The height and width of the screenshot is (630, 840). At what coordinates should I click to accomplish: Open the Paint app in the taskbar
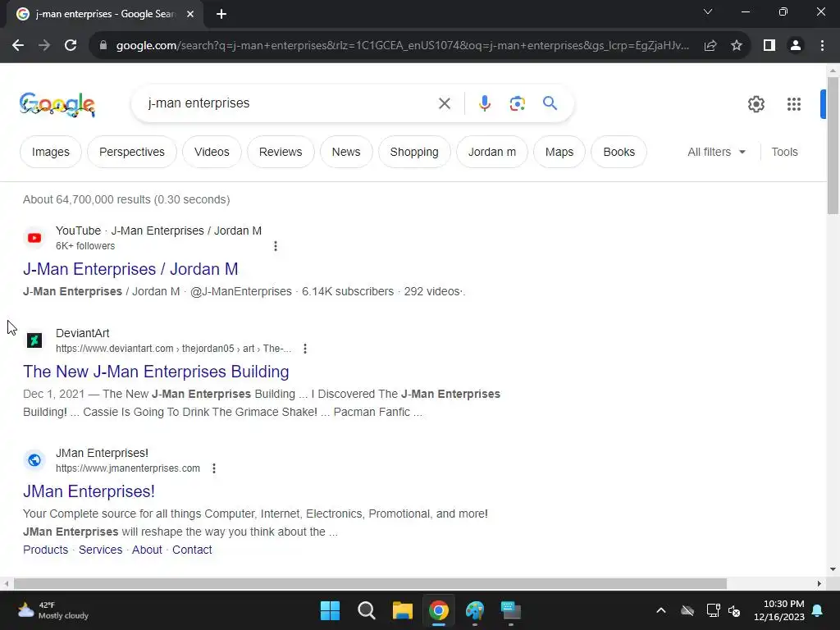click(x=475, y=610)
